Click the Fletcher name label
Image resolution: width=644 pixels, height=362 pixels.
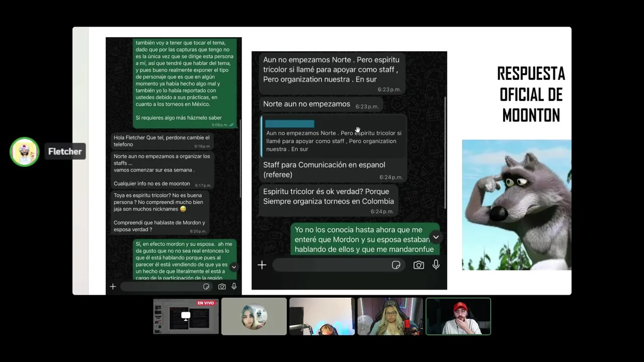tap(65, 151)
